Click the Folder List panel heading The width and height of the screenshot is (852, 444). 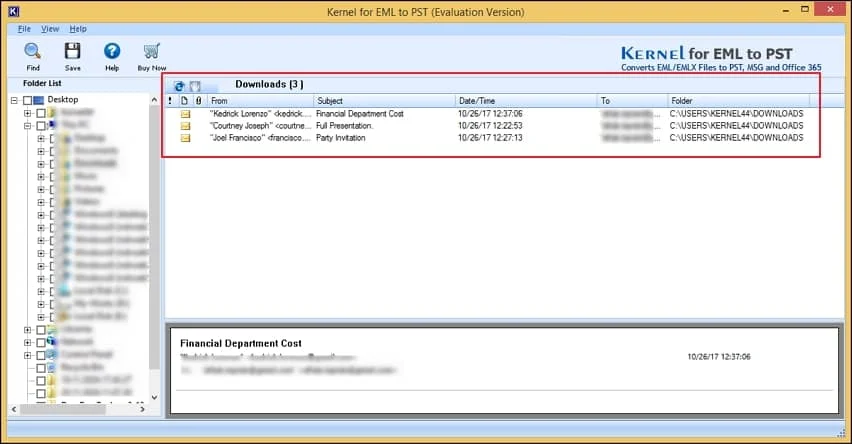(x=42, y=83)
